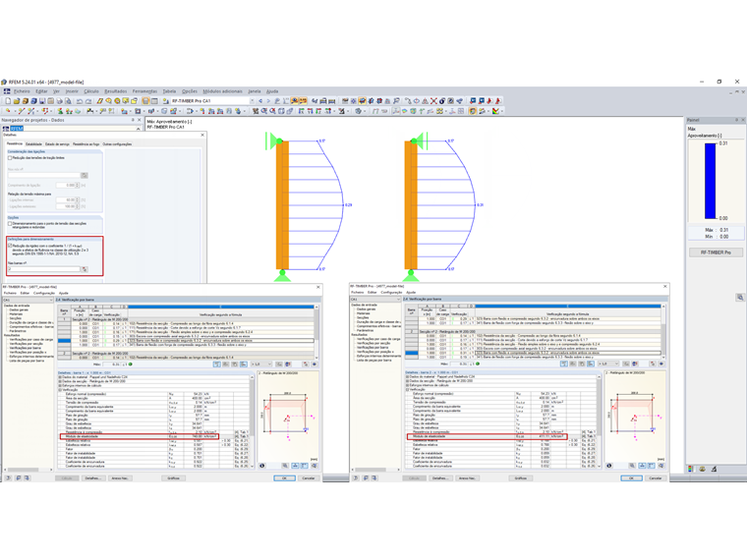Click OK in the left RF-TIMBER window
The image size is (747, 560).
[x=284, y=478]
